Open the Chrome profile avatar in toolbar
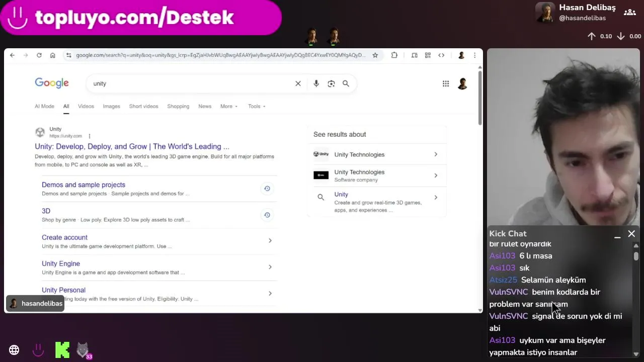The height and width of the screenshot is (362, 644). 461,55
